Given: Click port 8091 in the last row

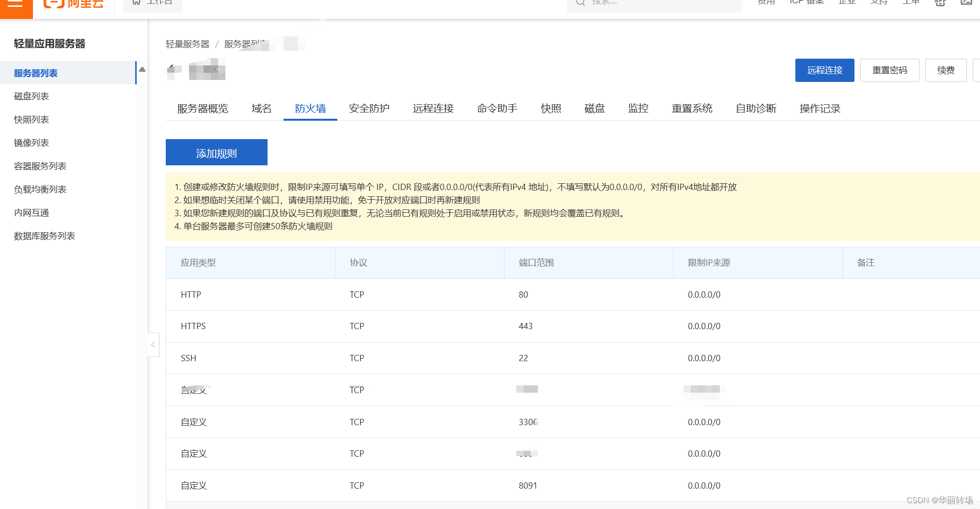Looking at the screenshot, I should 528,486.
